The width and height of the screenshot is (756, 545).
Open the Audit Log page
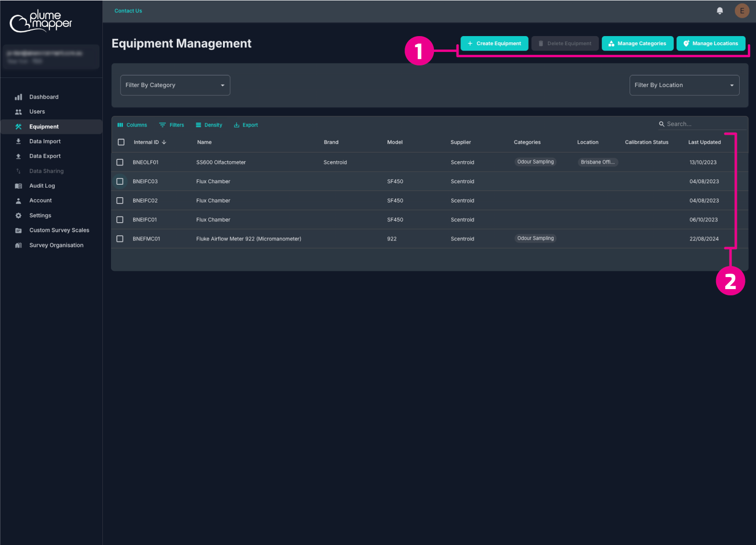(42, 186)
